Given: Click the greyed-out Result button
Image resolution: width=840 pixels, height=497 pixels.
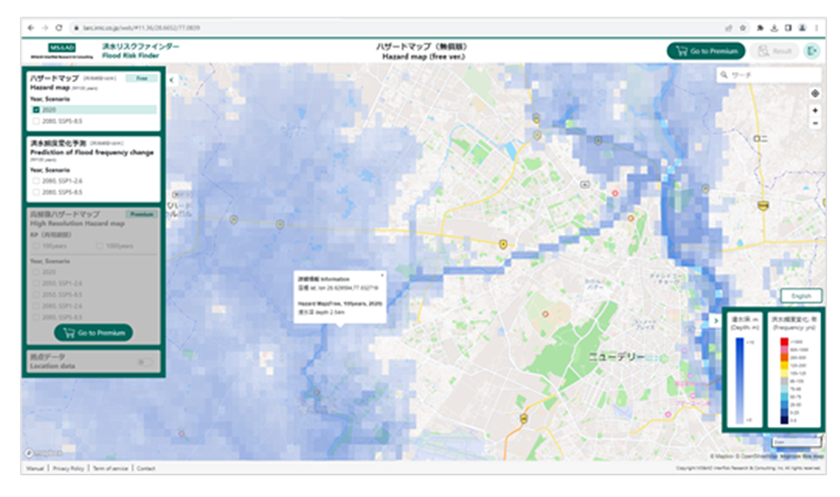Looking at the screenshot, I should tap(775, 51).
